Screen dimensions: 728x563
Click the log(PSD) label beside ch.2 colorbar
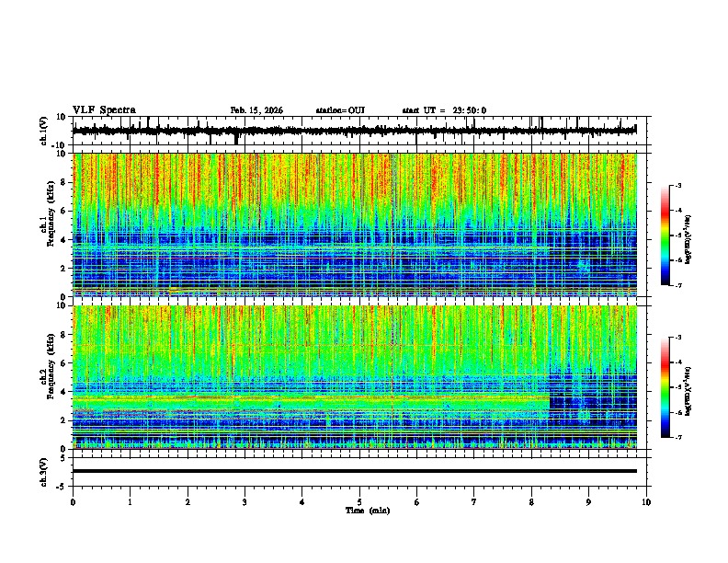[x=688, y=391]
